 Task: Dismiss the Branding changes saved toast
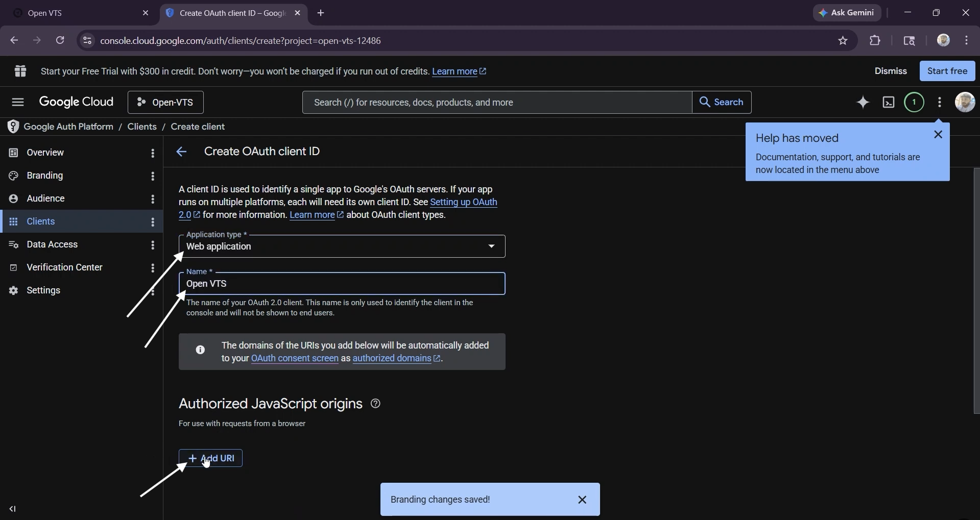[x=582, y=500]
